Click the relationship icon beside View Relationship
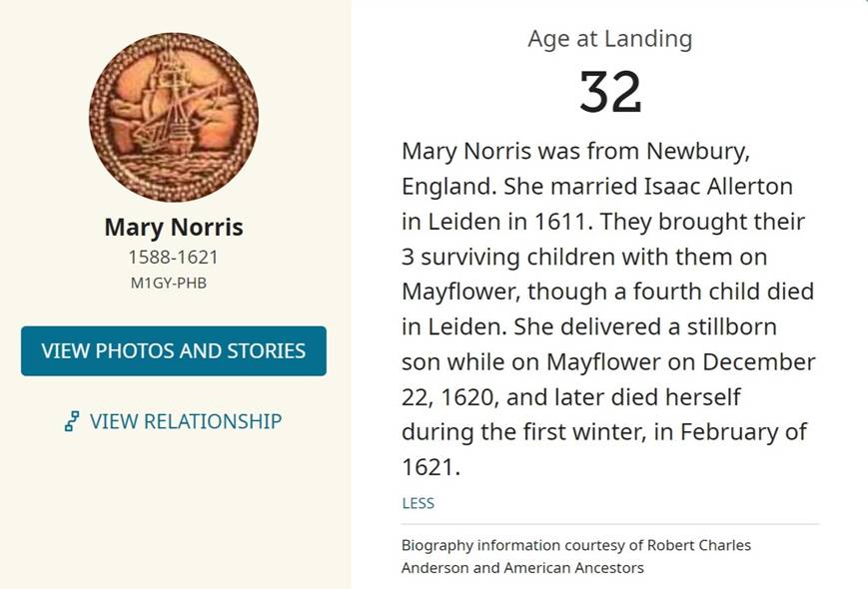Screen dimensions: 868x589 [x=72, y=421]
